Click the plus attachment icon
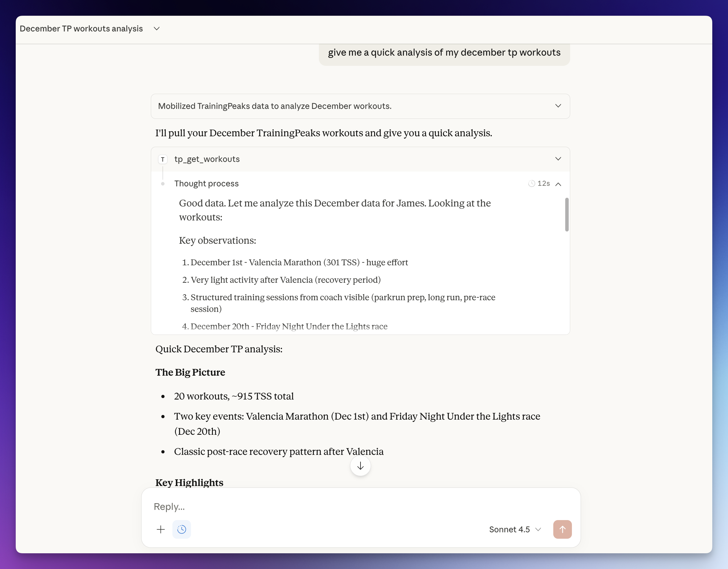The image size is (728, 569). pos(161,529)
